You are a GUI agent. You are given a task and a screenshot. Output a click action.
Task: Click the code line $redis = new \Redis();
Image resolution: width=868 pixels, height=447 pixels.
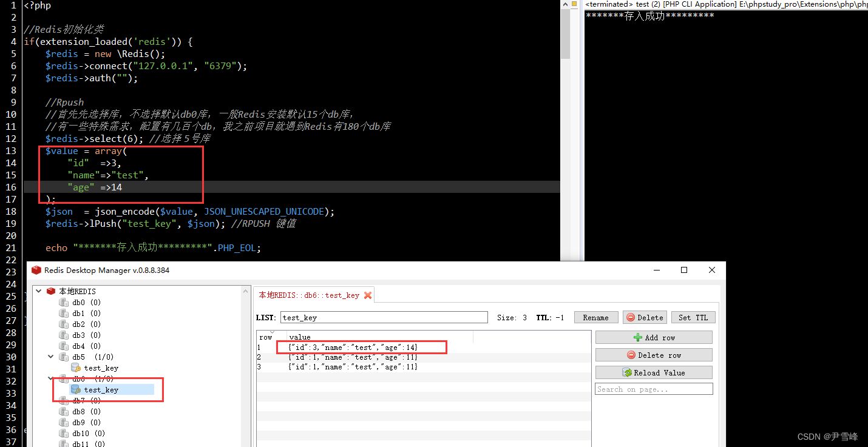[x=105, y=53]
